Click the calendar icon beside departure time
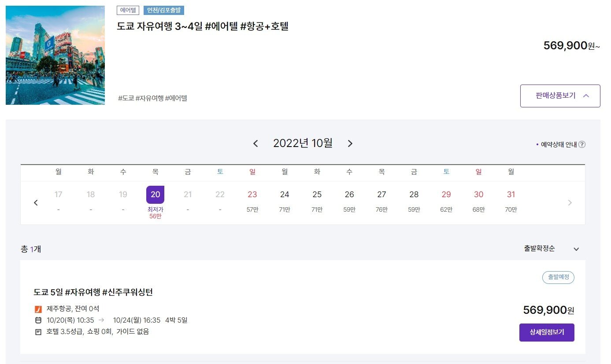 coord(38,320)
